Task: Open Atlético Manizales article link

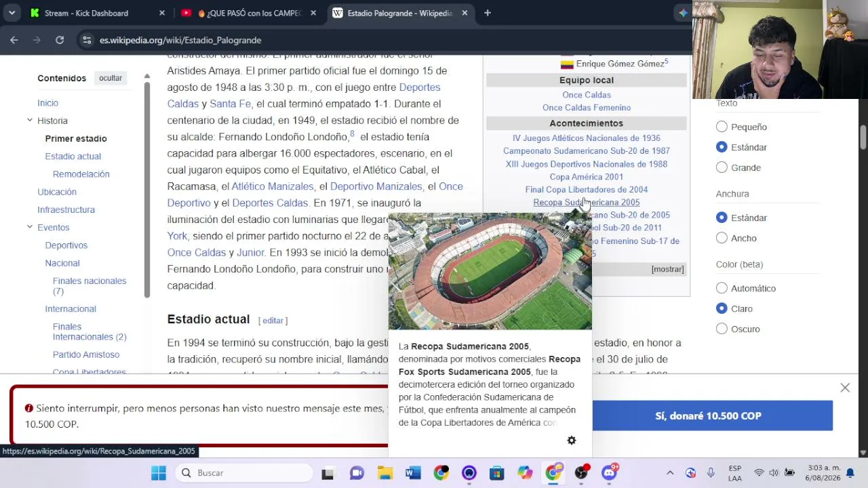Action: [x=273, y=186]
